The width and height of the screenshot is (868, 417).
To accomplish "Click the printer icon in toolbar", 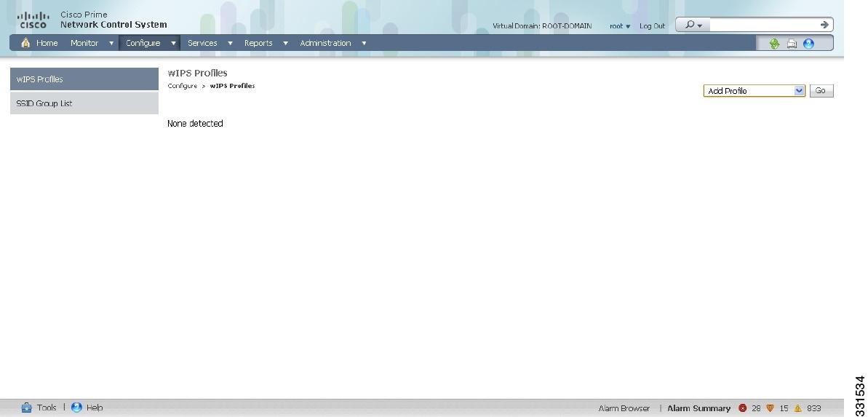I will [x=792, y=44].
